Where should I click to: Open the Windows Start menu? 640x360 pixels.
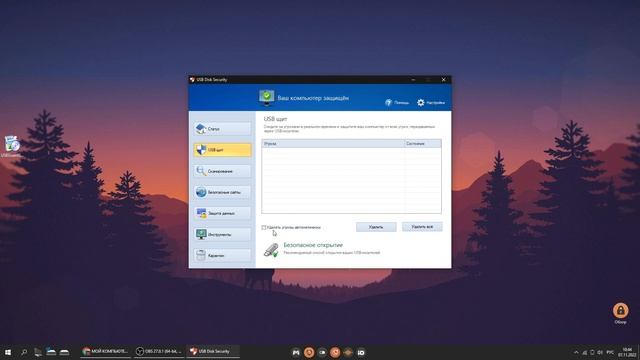coord(8,352)
